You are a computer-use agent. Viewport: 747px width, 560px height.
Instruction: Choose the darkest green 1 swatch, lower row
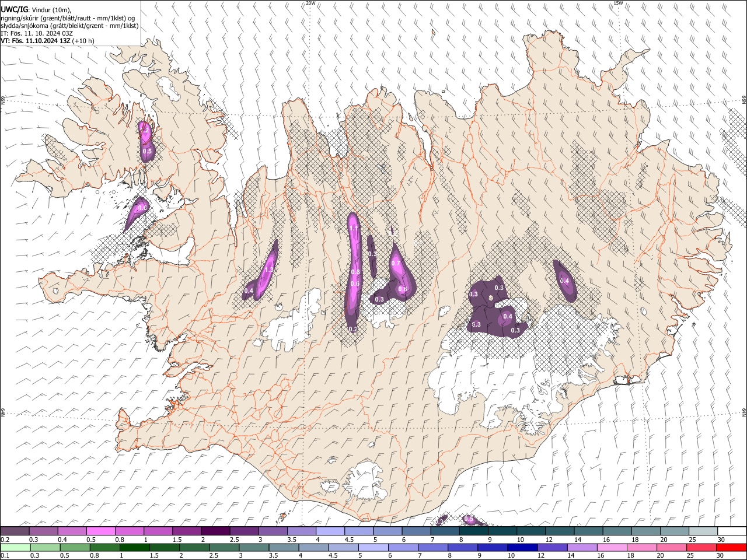click(x=134, y=547)
